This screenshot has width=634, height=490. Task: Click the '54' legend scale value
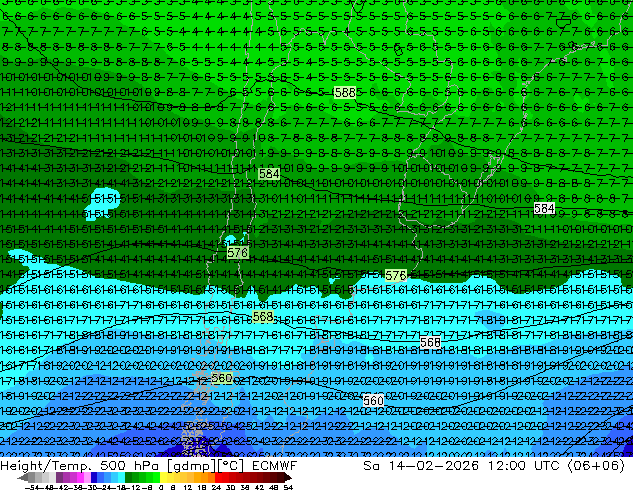[287, 488]
